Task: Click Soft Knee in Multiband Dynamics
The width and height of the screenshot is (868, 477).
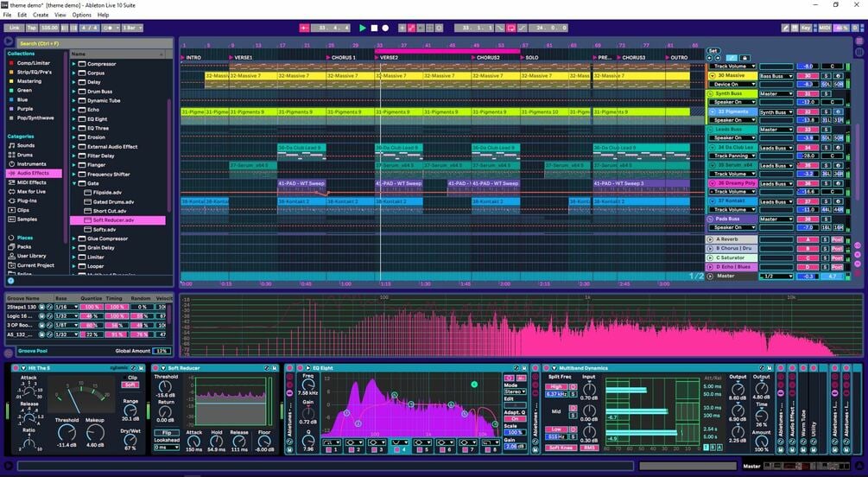Action: pos(561,448)
